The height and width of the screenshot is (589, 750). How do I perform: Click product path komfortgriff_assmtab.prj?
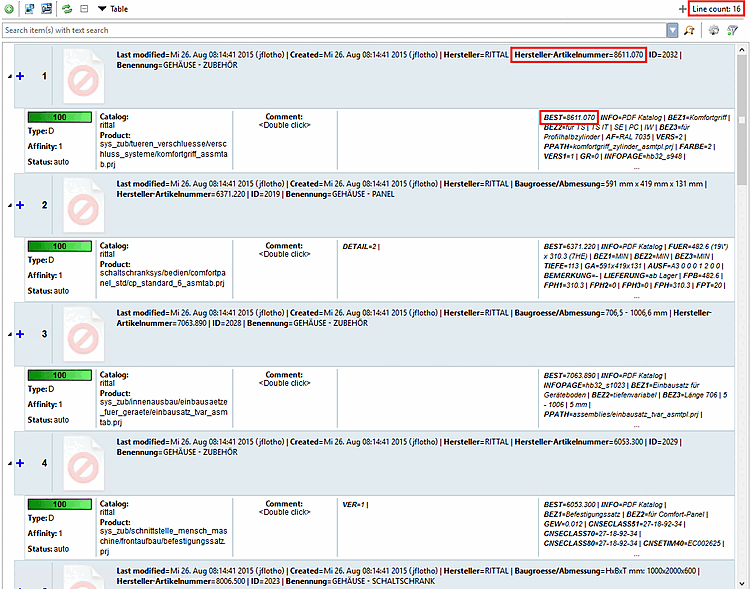click(164, 154)
